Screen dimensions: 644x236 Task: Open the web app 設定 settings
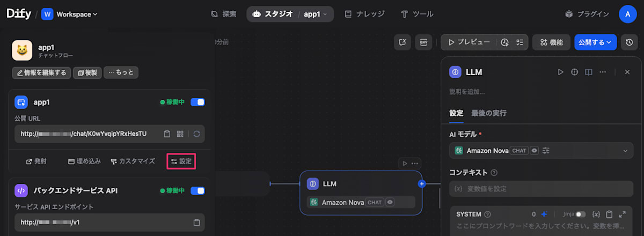181,161
